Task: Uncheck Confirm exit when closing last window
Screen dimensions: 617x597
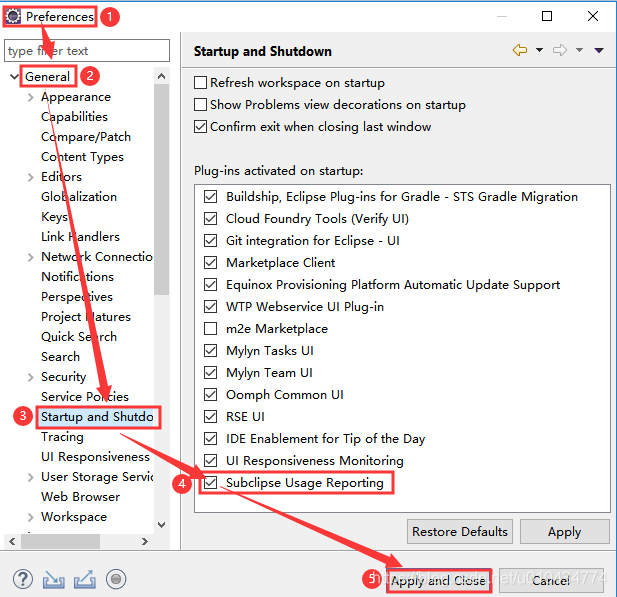Action: coord(200,127)
